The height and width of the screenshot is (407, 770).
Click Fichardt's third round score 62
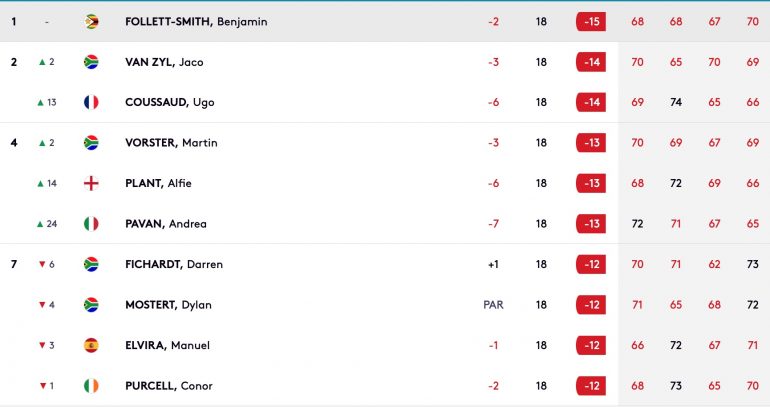pos(714,264)
